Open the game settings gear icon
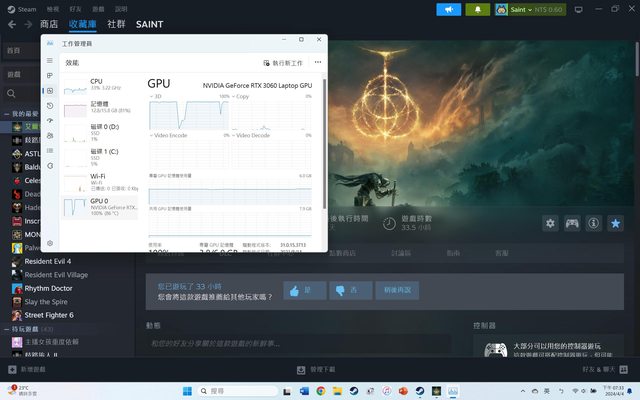 click(550, 223)
